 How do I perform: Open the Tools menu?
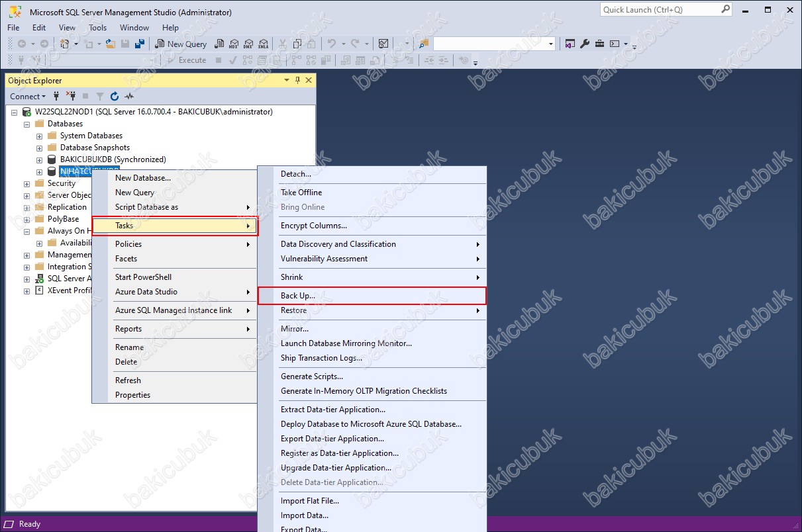pos(97,28)
